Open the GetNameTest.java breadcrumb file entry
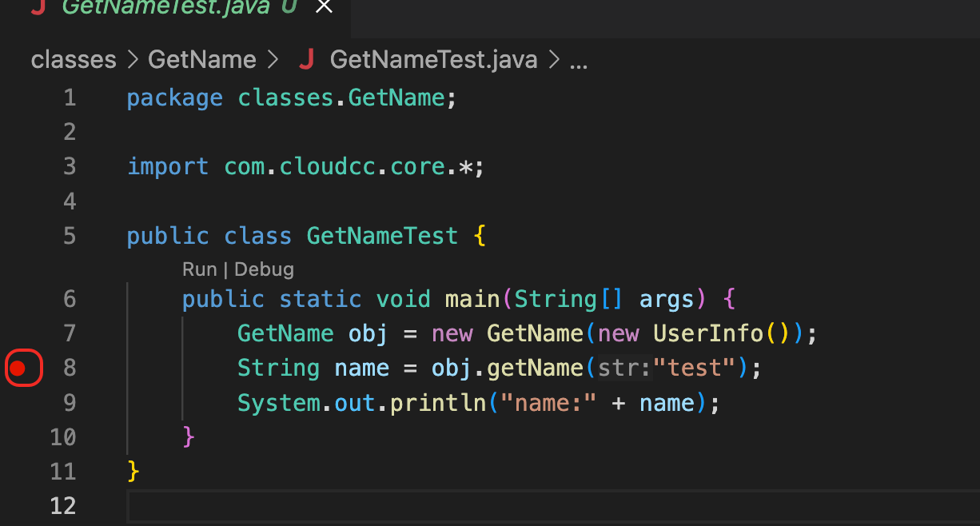 [x=433, y=60]
